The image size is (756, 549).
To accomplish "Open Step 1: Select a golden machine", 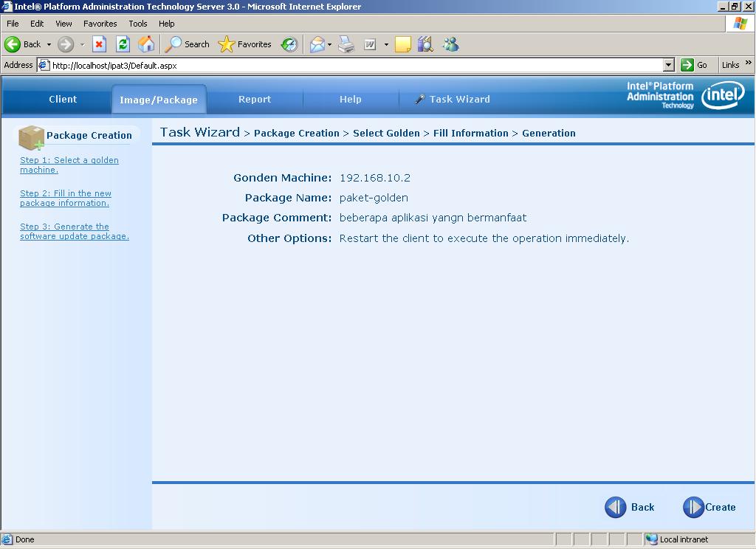I will [69, 165].
